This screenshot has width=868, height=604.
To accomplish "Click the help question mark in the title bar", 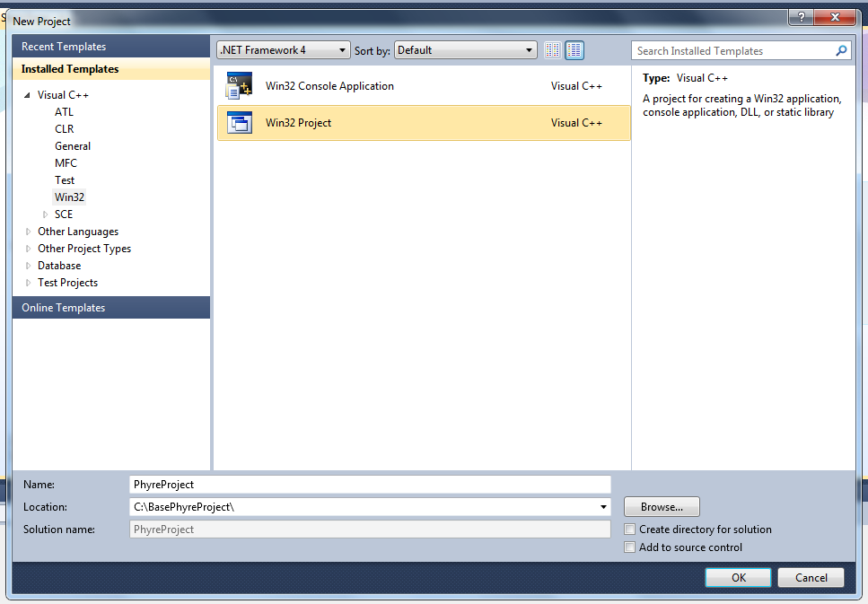I will (800, 17).
